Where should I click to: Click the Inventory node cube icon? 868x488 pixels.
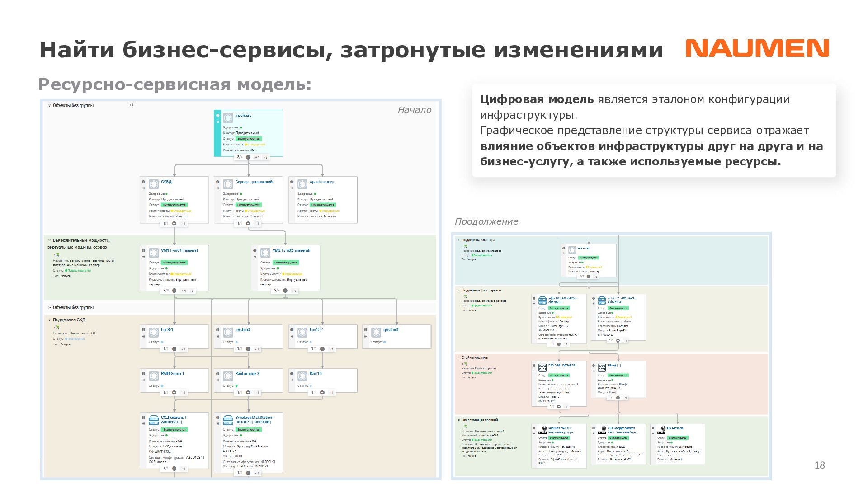pyautogui.click(x=228, y=117)
